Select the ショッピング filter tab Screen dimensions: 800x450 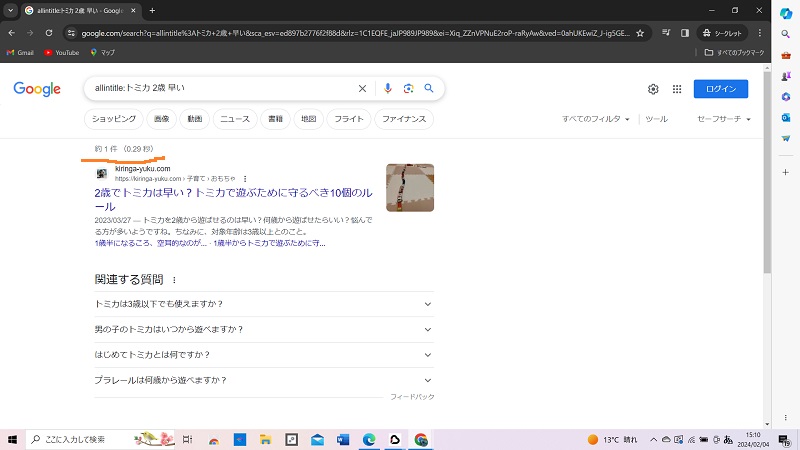(x=113, y=119)
